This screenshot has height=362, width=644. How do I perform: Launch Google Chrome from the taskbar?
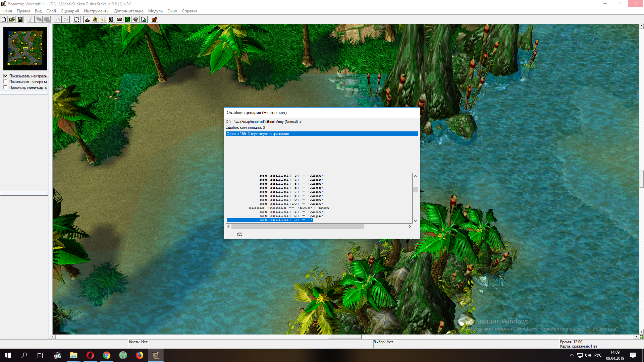(107, 355)
